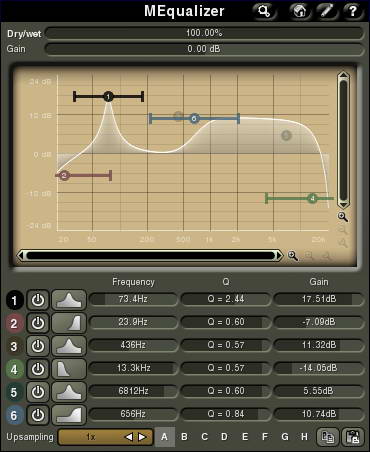Screen dimensions: 370x452
Task: Click the home/globe icon in title bar
Action: (x=300, y=11)
